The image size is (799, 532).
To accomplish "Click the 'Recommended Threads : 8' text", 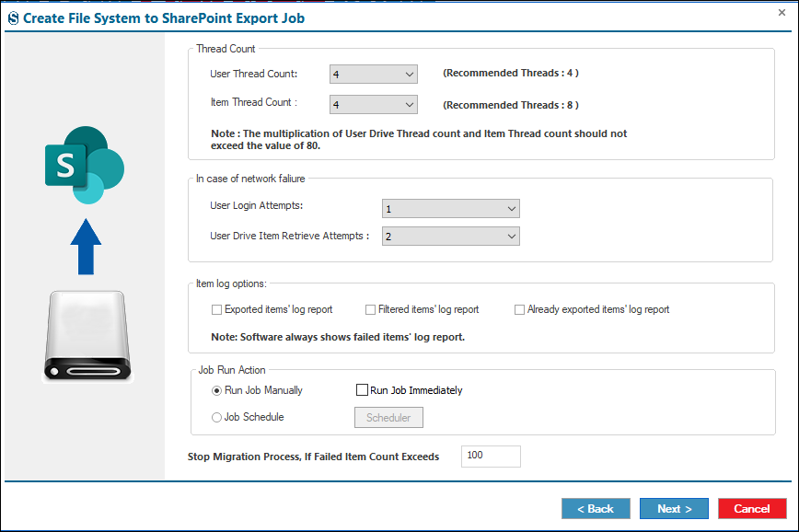I will [511, 105].
